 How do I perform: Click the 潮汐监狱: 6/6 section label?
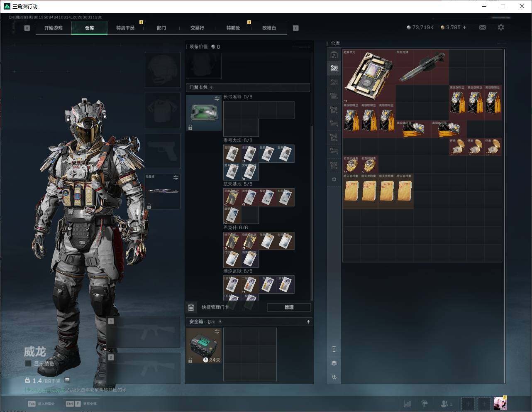(x=238, y=271)
